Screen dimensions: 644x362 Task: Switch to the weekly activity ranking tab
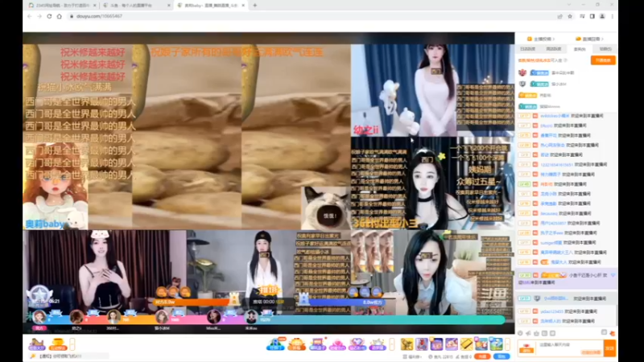coord(554,49)
